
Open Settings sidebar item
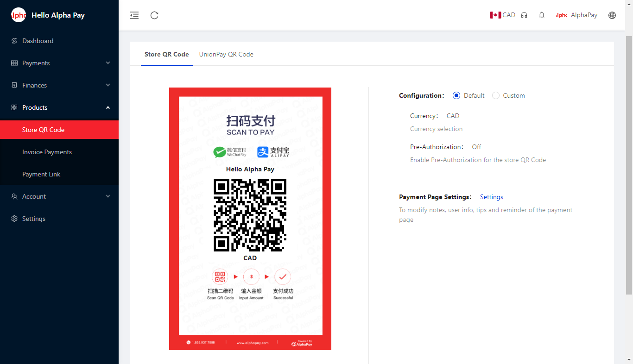click(59, 219)
